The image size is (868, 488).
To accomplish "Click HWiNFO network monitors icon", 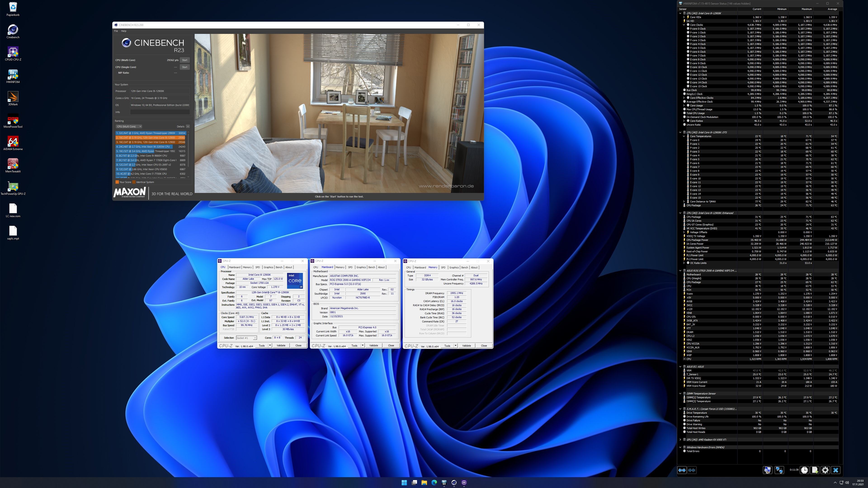I will pyautogui.click(x=779, y=470).
